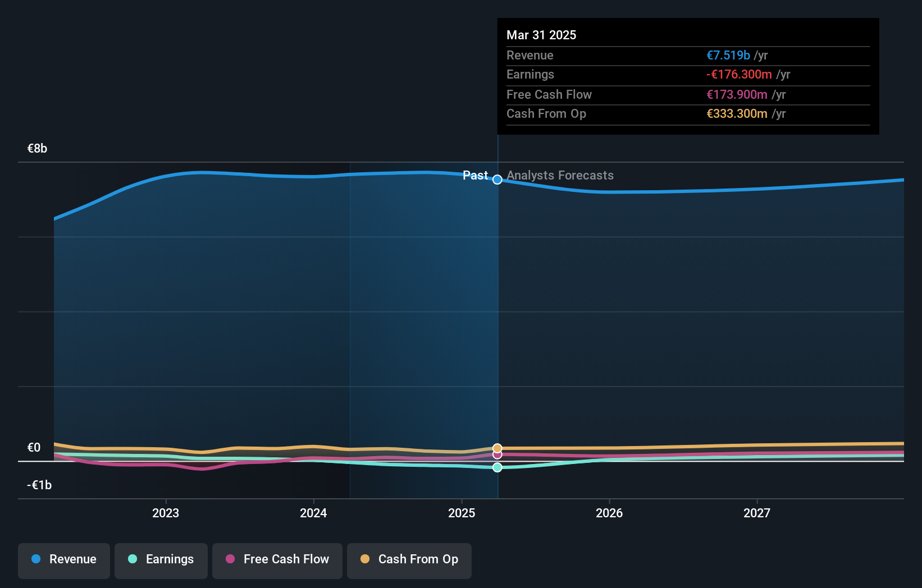Click the orange Cash From Op legend dot

coord(365,559)
